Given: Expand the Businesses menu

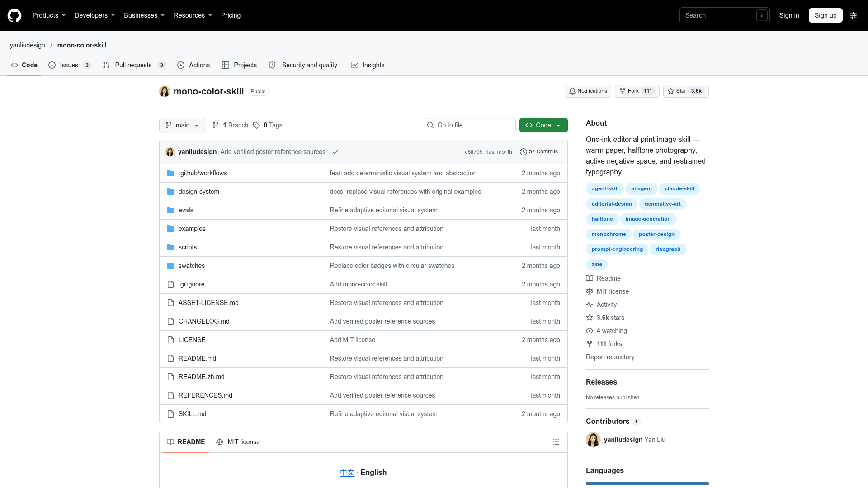Looking at the screenshot, I should [144, 15].
